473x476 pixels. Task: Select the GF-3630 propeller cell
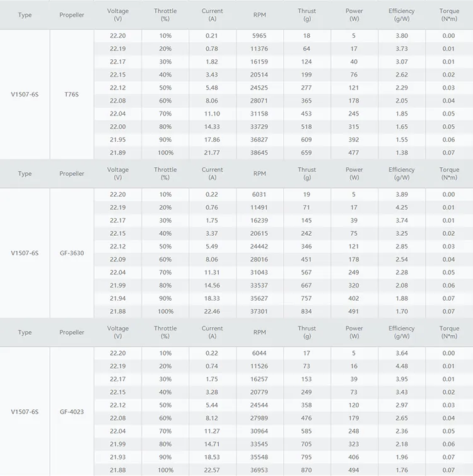pyautogui.click(x=71, y=253)
